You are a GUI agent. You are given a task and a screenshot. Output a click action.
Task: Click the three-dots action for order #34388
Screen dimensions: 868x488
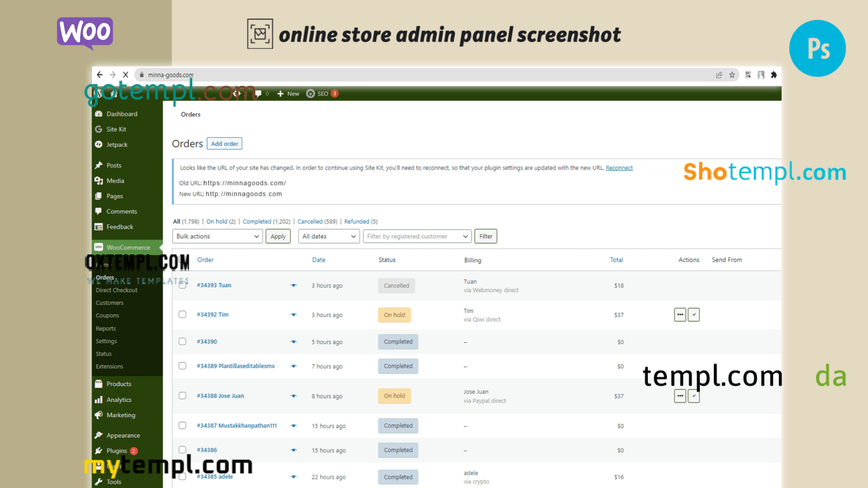click(680, 396)
